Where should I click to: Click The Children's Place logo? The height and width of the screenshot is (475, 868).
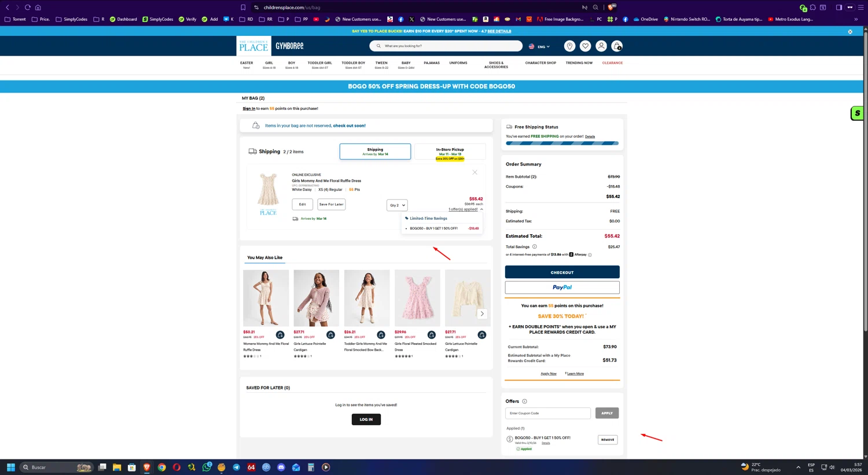point(253,46)
